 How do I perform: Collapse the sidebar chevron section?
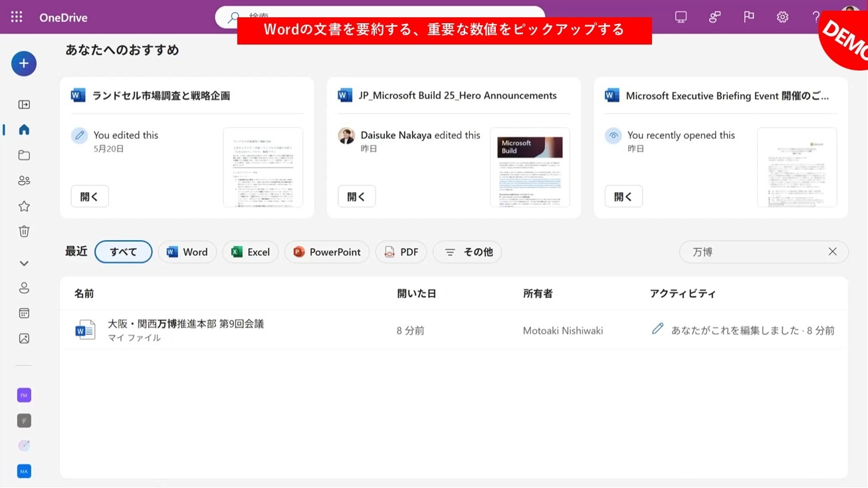pyautogui.click(x=24, y=263)
